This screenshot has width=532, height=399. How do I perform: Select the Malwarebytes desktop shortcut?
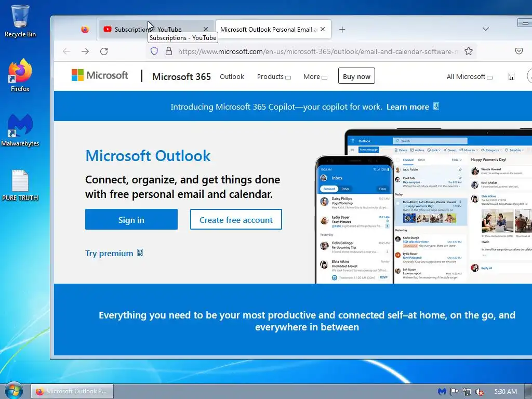click(x=20, y=130)
